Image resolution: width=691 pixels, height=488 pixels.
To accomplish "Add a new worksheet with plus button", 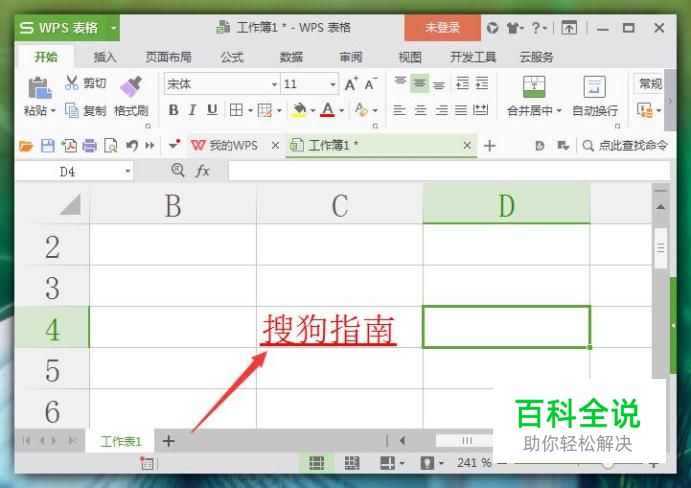I will (168, 441).
